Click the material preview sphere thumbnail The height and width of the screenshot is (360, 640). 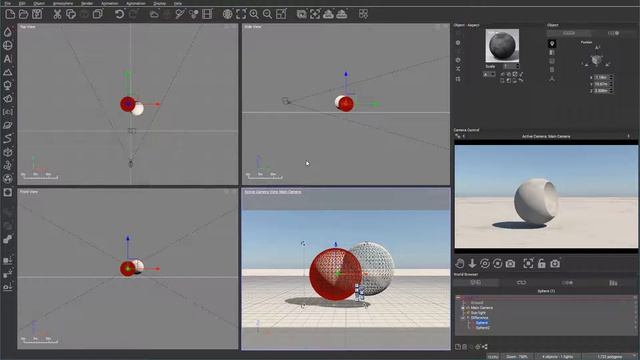502,45
